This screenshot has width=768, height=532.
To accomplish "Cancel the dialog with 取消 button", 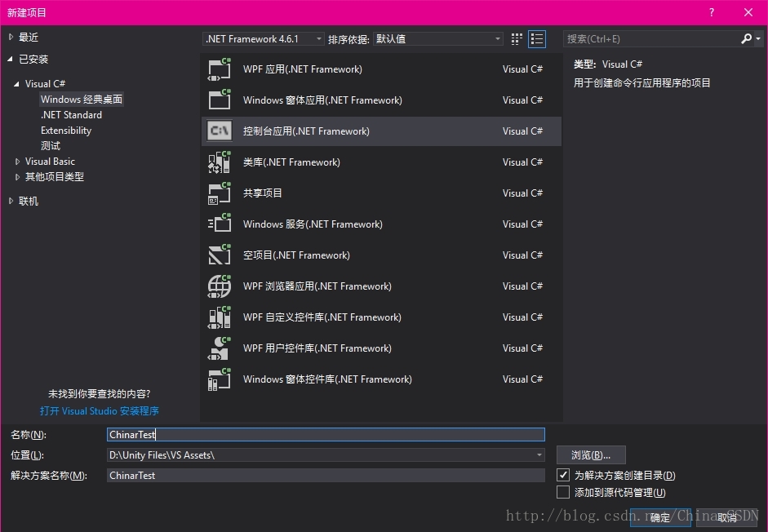I will point(726,517).
